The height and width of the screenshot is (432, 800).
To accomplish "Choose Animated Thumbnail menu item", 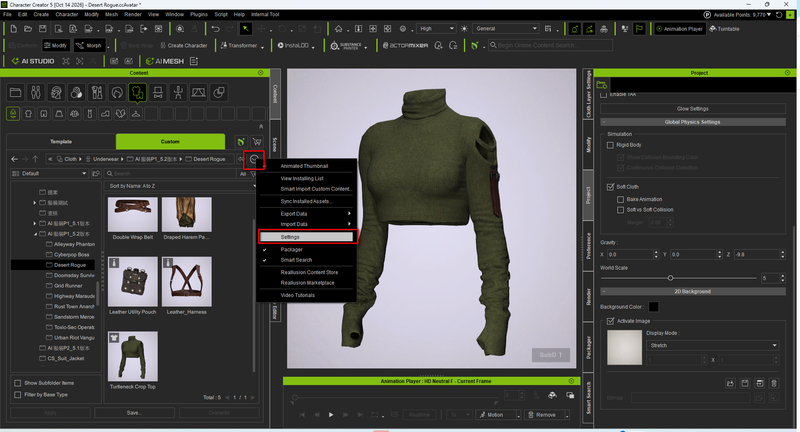I will 306,166.
